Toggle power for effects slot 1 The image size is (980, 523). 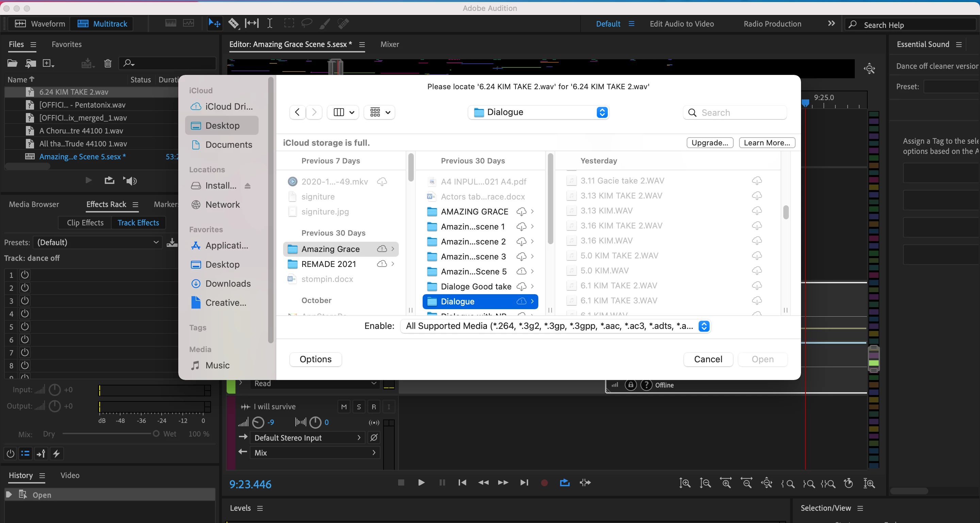tap(25, 274)
